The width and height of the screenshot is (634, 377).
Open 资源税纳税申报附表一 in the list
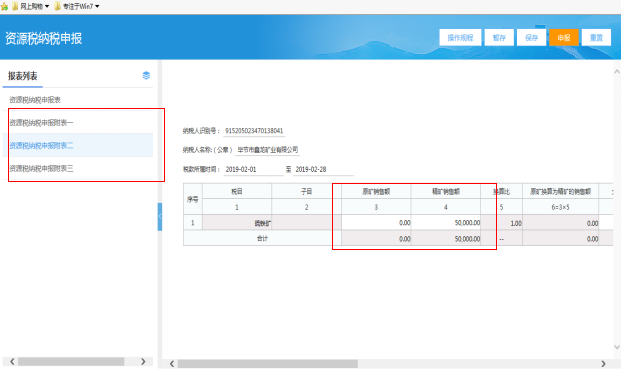pyautogui.click(x=41, y=123)
